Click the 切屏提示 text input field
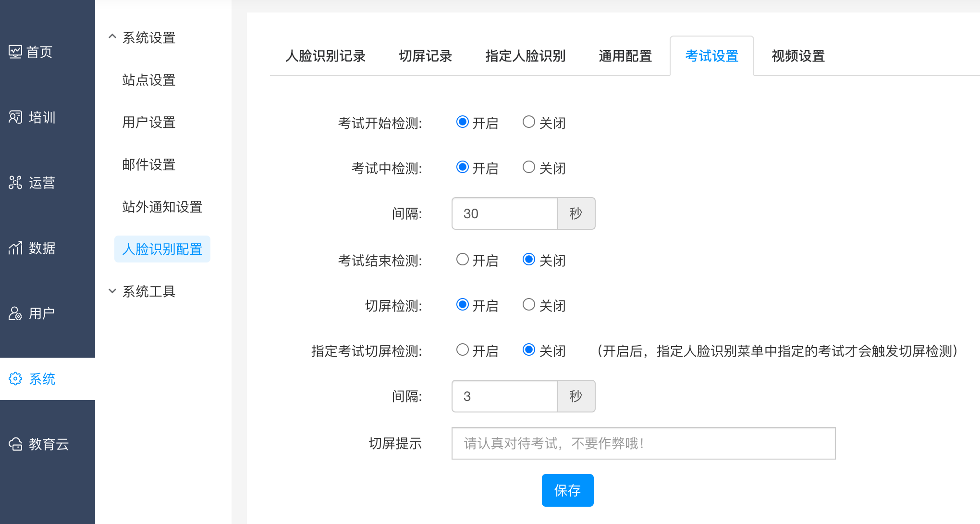The width and height of the screenshot is (980, 524). pyautogui.click(x=643, y=443)
